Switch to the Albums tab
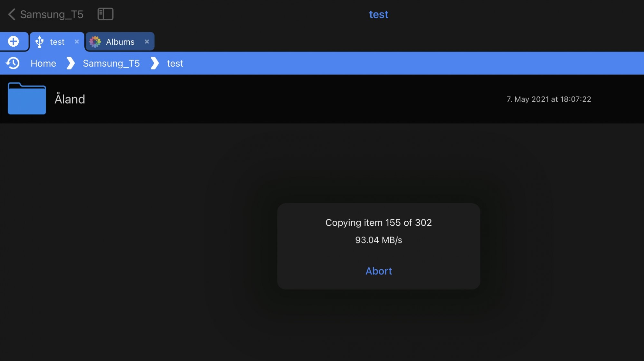Viewport: 644px width, 361px height. pyautogui.click(x=120, y=42)
